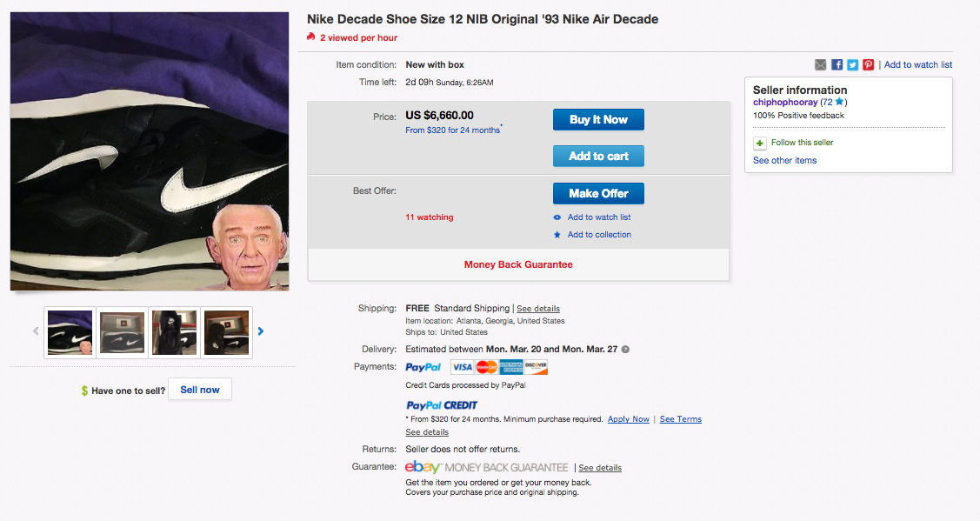Screen dimensions: 980x521
Task: Click the green plus follow seller icon
Action: click(760, 143)
